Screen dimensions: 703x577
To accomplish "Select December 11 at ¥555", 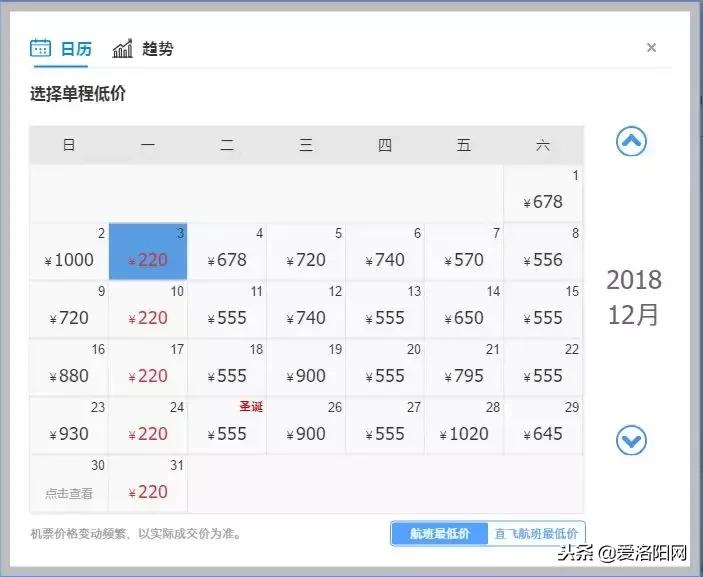I will pos(227,309).
